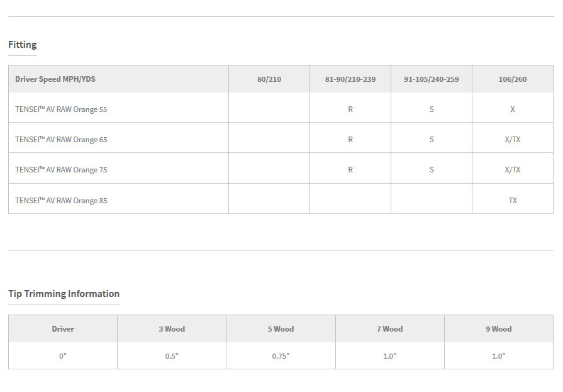Click the 0.75" tip trimming value
Image resolution: width=563 pixels, height=392 pixels.
click(x=281, y=356)
